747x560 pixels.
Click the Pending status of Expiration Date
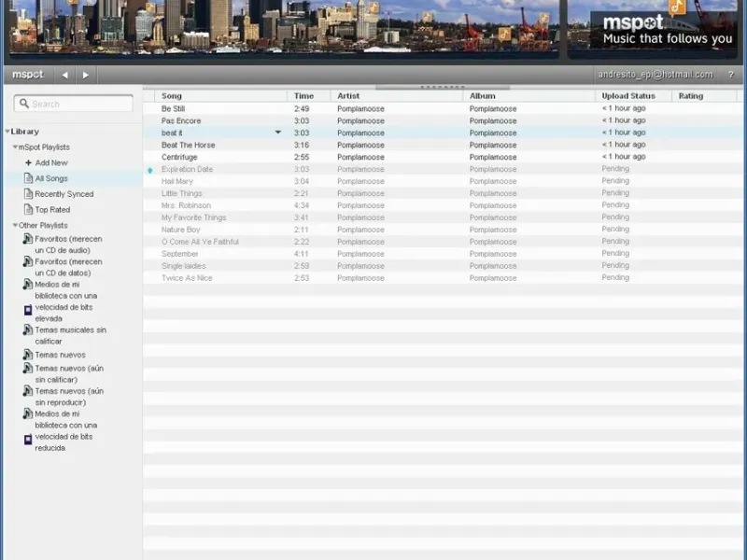click(615, 169)
